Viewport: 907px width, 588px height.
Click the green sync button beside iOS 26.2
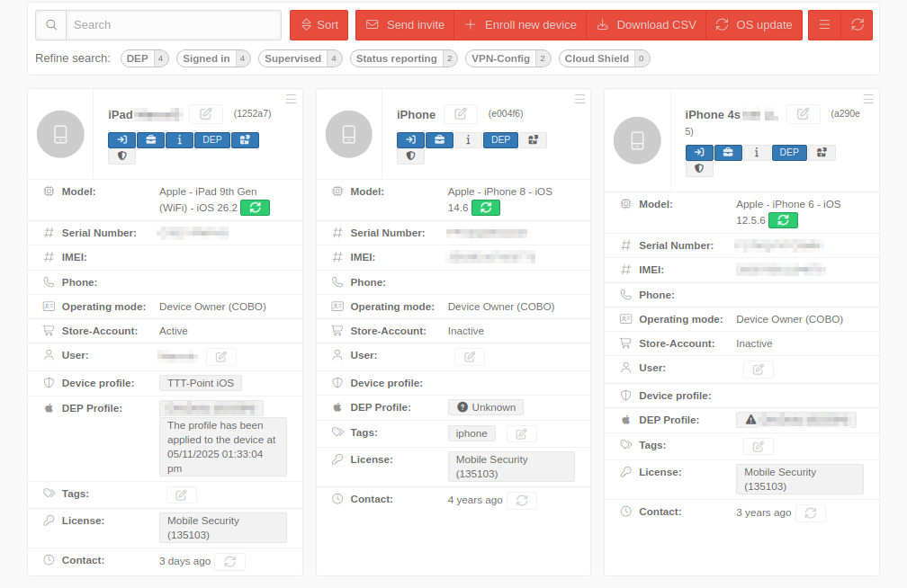coord(255,208)
